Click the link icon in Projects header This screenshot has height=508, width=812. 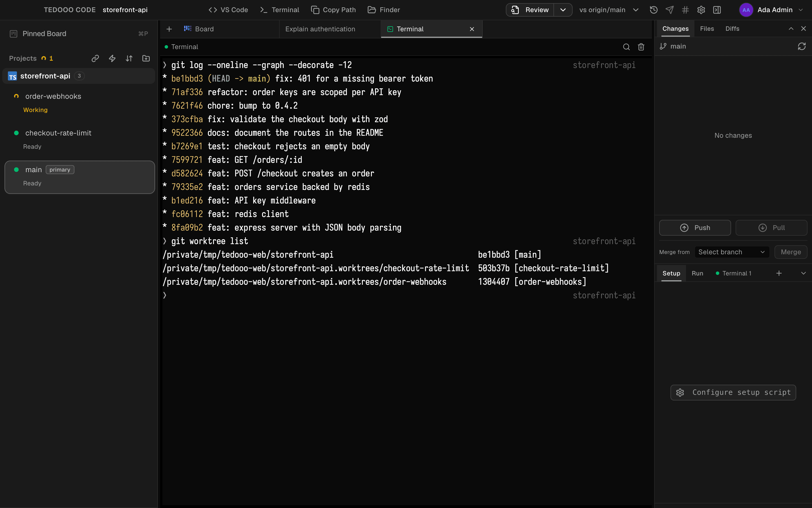click(x=95, y=58)
